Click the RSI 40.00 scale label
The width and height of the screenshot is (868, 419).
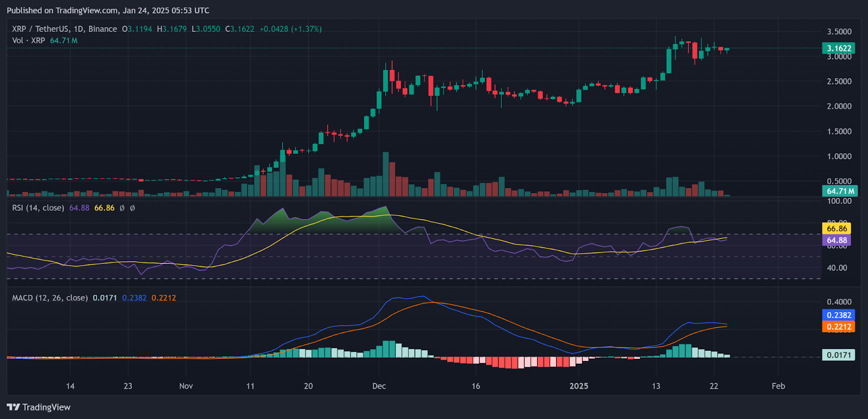pos(837,268)
